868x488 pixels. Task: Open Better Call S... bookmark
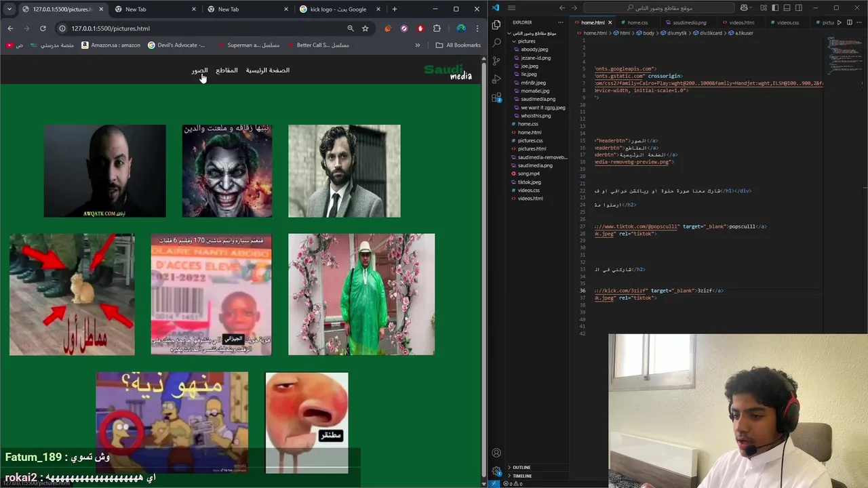317,45
